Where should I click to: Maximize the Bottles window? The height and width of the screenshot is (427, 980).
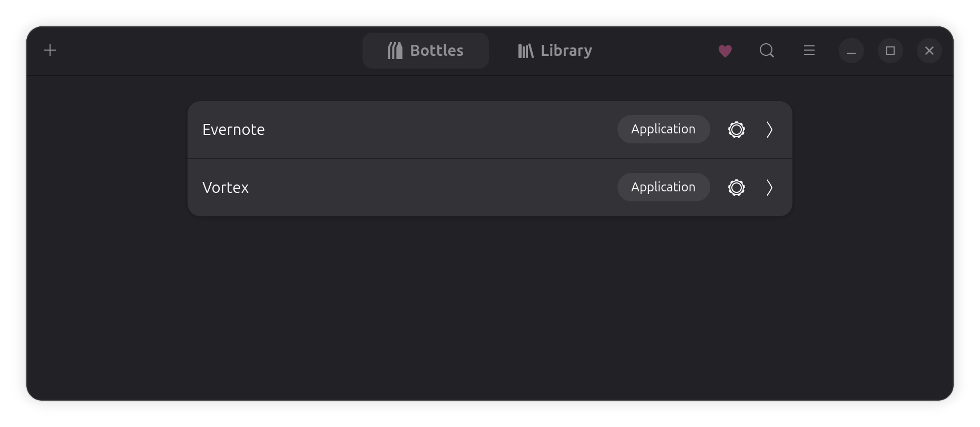(890, 51)
